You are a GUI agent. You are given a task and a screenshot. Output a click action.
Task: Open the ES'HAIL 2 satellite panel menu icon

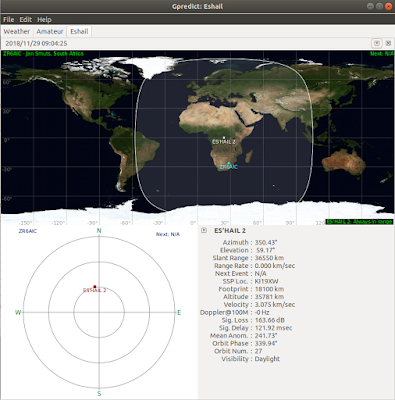[x=204, y=231]
